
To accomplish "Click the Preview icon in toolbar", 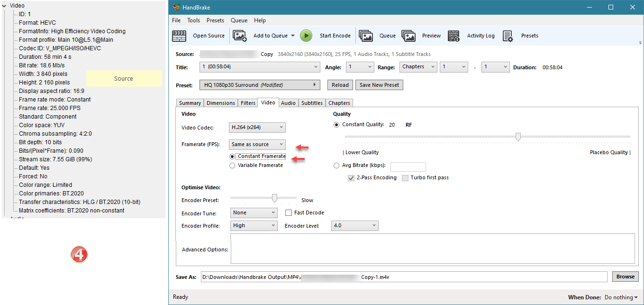I will 408,36.
